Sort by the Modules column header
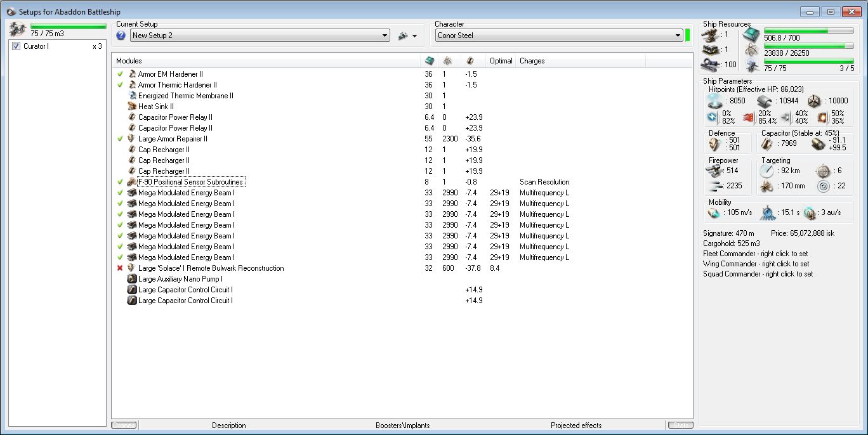The image size is (868, 435). point(267,61)
